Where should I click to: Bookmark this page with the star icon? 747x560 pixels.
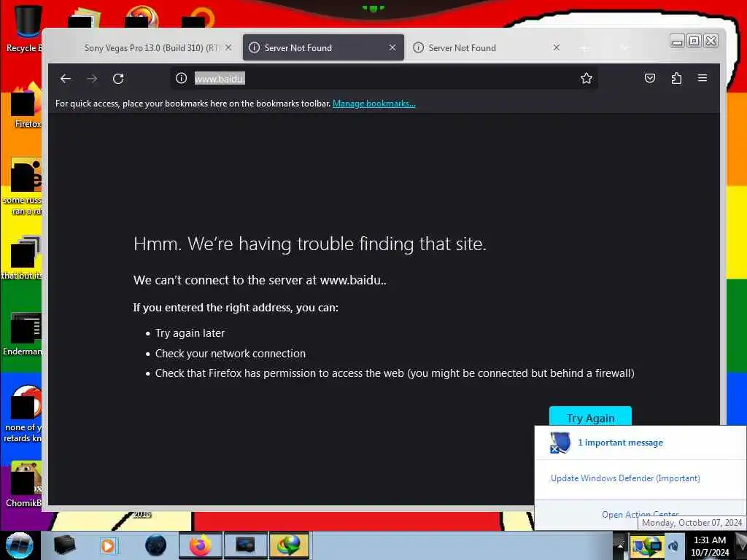(x=587, y=78)
